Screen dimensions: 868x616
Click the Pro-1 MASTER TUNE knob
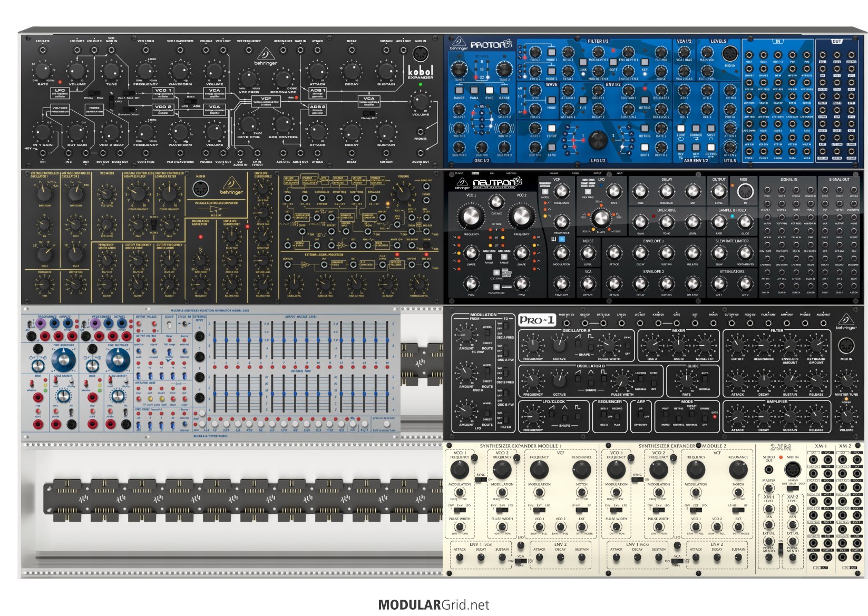[846, 380]
